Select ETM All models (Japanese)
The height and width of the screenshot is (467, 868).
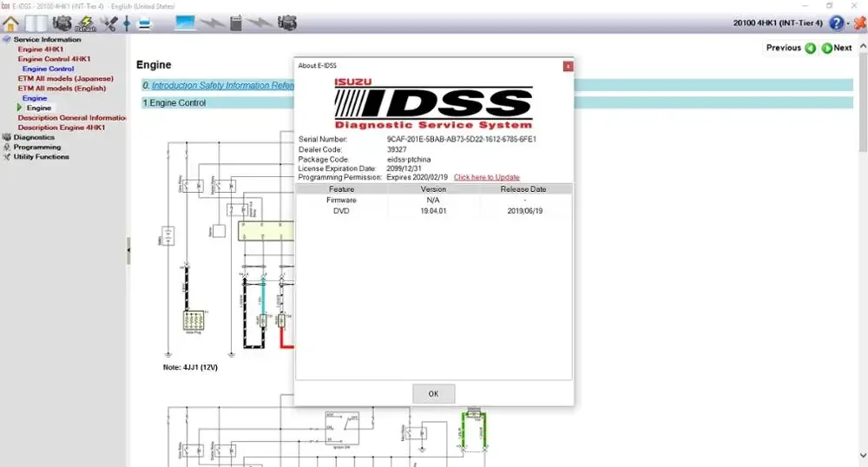point(65,79)
